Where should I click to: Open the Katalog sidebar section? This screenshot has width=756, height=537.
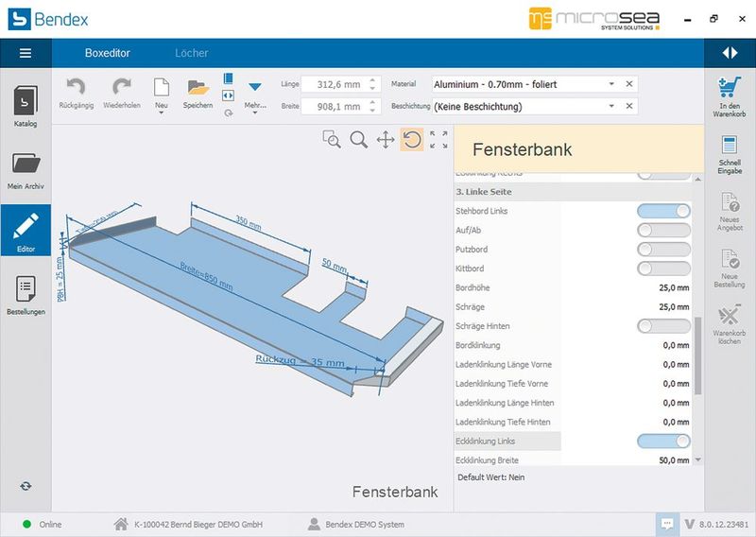(x=26, y=106)
